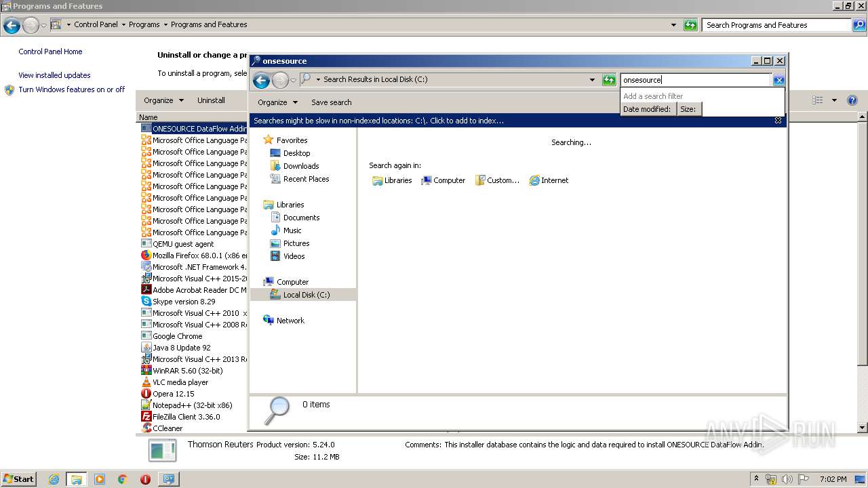Dismiss the slow-search info bar with its X
The image size is (868, 488).
778,121
